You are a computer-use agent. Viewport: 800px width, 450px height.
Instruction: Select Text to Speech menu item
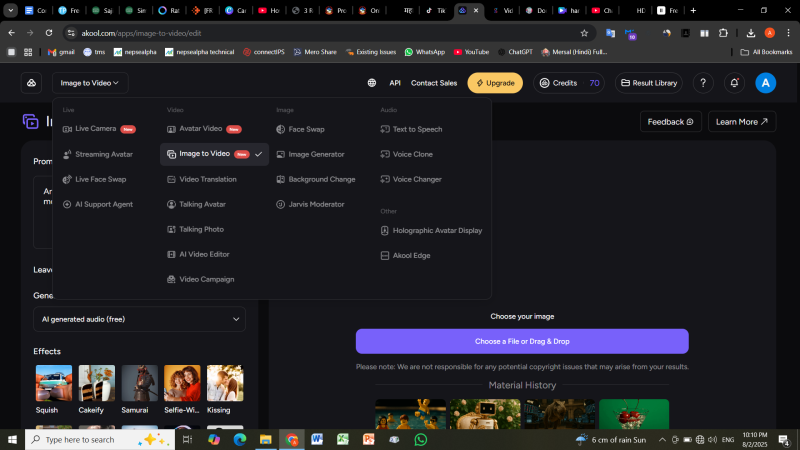(417, 129)
